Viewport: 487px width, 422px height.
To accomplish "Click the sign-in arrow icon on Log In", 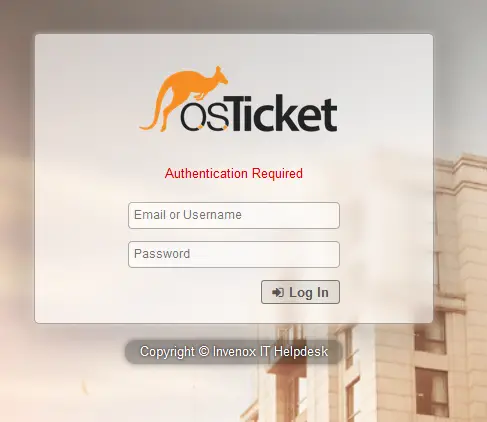I will coord(278,292).
